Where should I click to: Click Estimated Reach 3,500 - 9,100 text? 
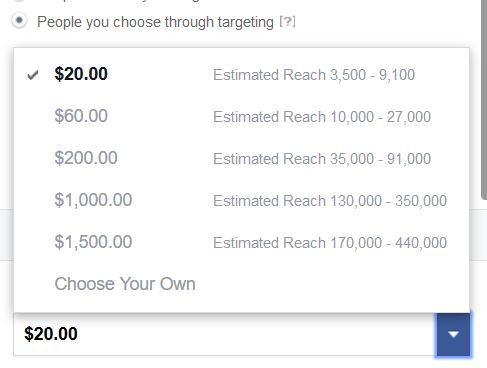pos(314,75)
